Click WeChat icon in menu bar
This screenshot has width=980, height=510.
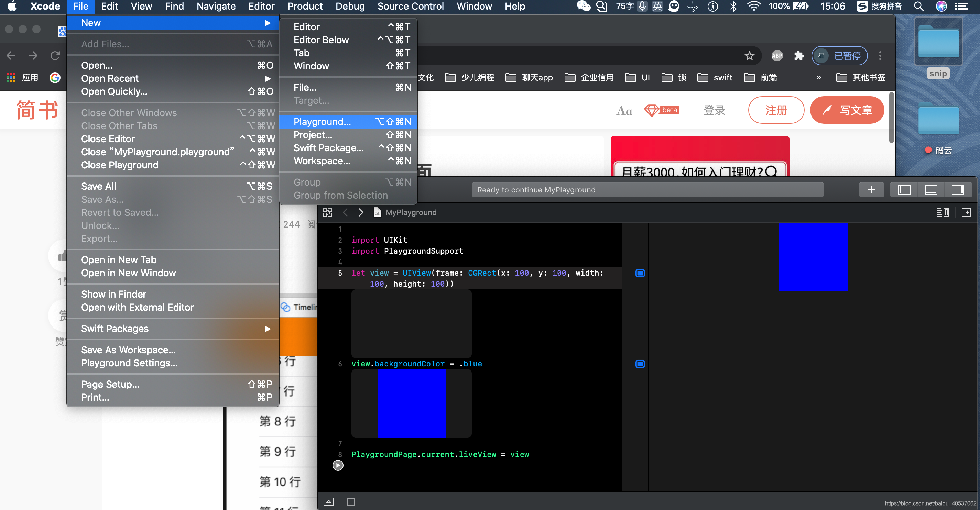(583, 7)
